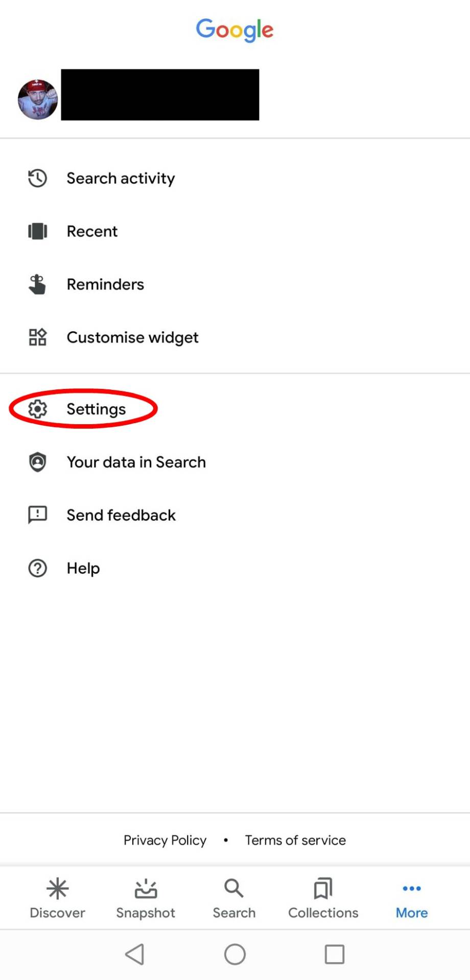Tap the Send feedback icon
The image size is (470, 980).
(x=37, y=515)
